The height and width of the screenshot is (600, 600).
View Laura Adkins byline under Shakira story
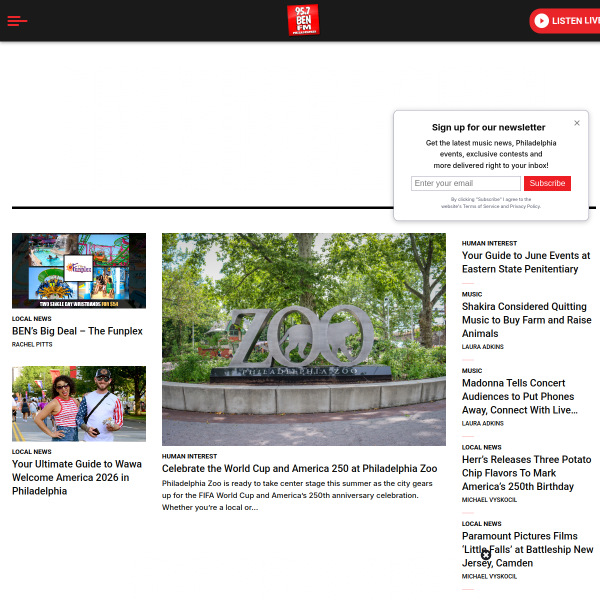pyautogui.click(x=483, y=347)
